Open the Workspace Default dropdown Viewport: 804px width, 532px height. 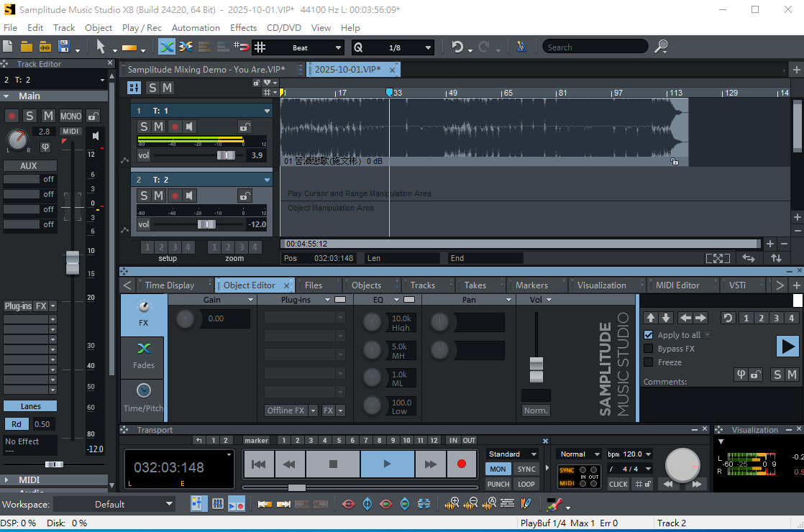[114, 504]
